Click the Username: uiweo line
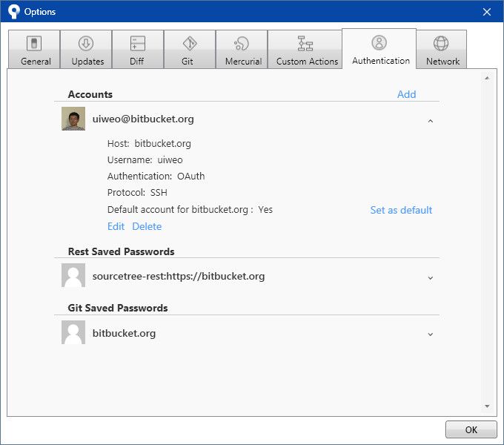Screen dimensions: 504x445 (x=145, y=159)
